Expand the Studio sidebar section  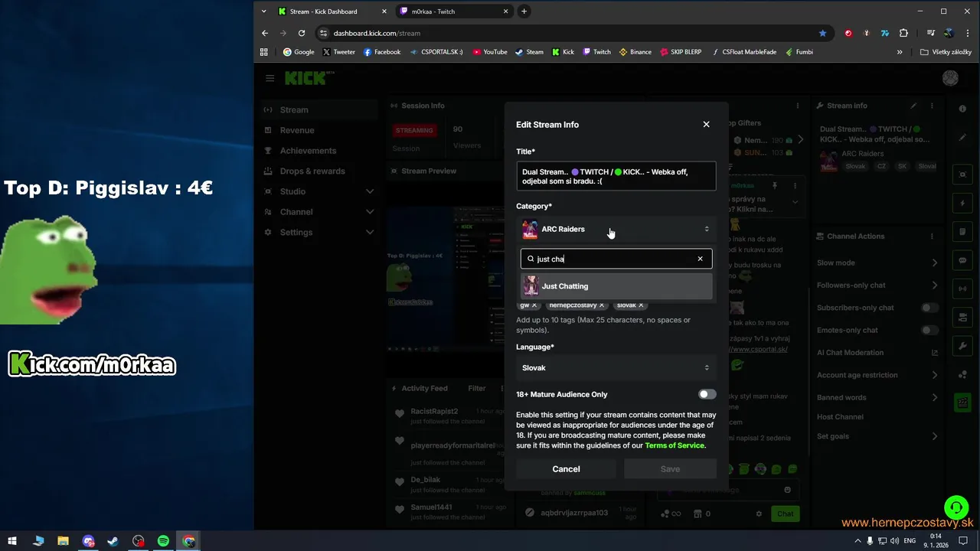point(318,191)
